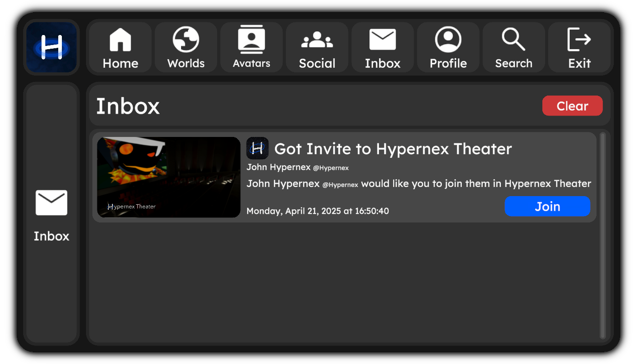Clear all inbox messages
This screenshot has width=637, height=364.
(572, 106)
